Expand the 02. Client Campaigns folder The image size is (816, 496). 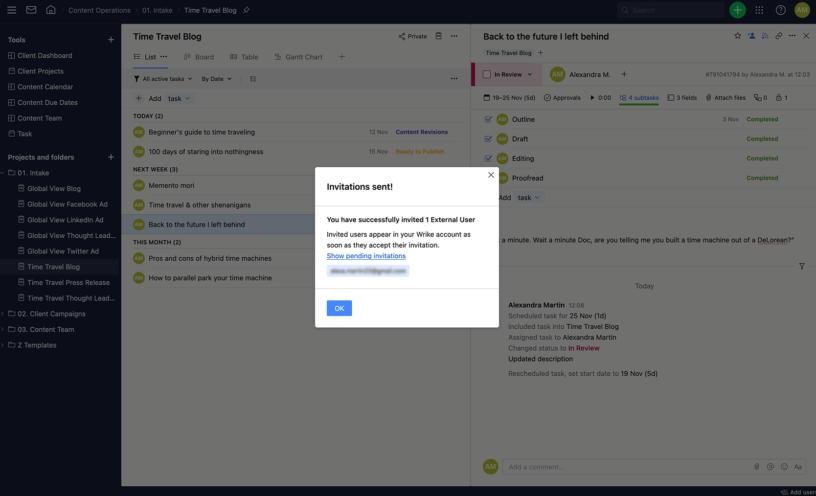point(3,313)
